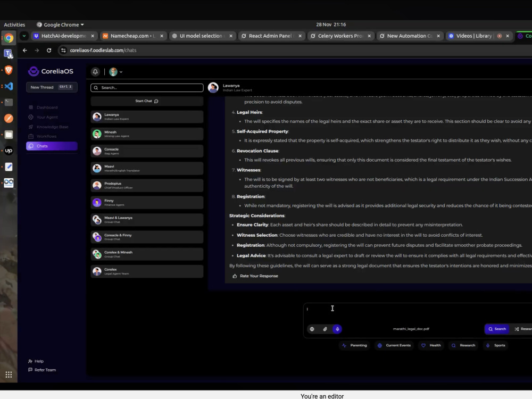Screen dimensions: 532x399
Task: Click the marathi_legal_doc.pdf attachment label
Action: 411,329
